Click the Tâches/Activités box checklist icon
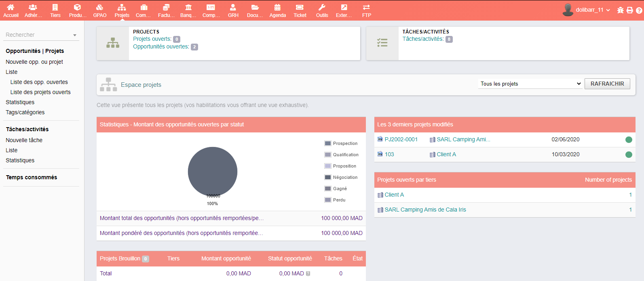This screenshot has height=281, width=644. pos(382,43)
